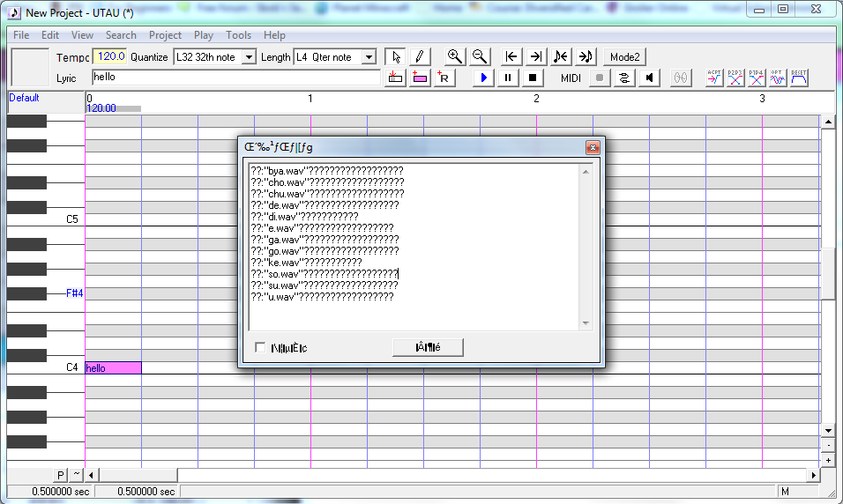This screenshot has width=843, height=504.
Task: Click the arrow-into-note icon
Action: [585, 57]
